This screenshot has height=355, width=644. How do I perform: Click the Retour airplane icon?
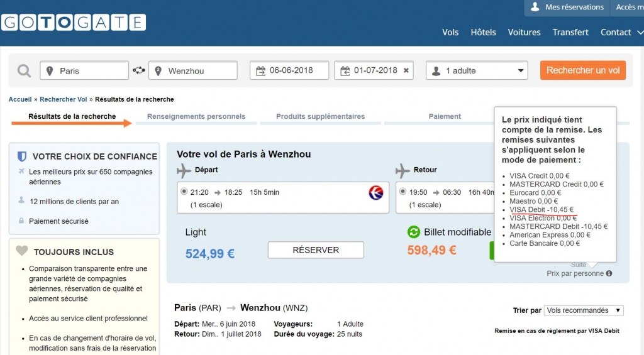tap(403, 170)
